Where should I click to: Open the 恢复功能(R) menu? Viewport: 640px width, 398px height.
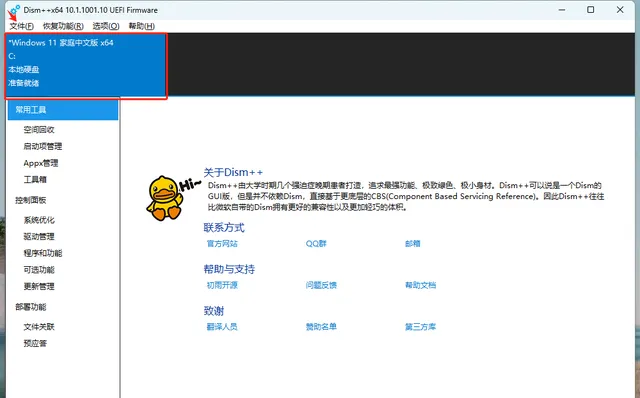[63, 26]
